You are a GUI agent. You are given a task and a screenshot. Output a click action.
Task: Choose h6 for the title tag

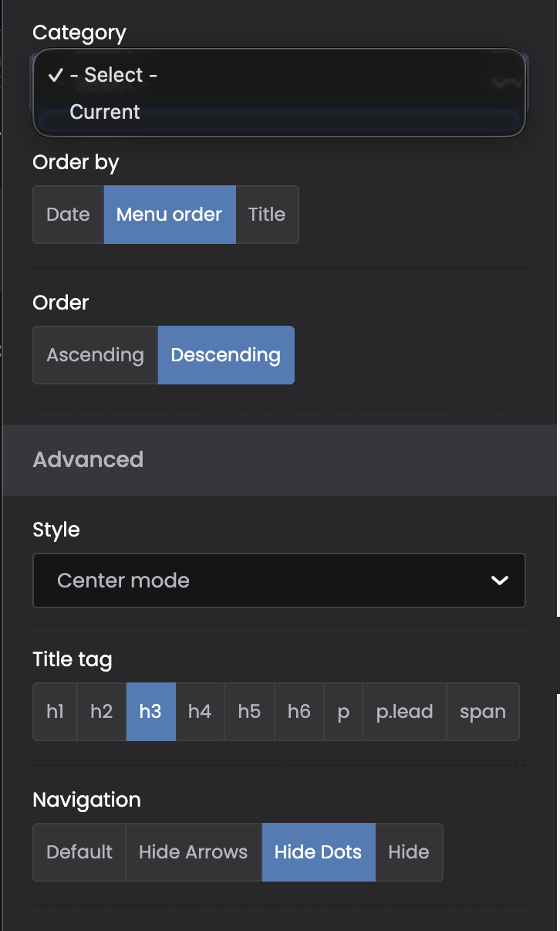299,712
